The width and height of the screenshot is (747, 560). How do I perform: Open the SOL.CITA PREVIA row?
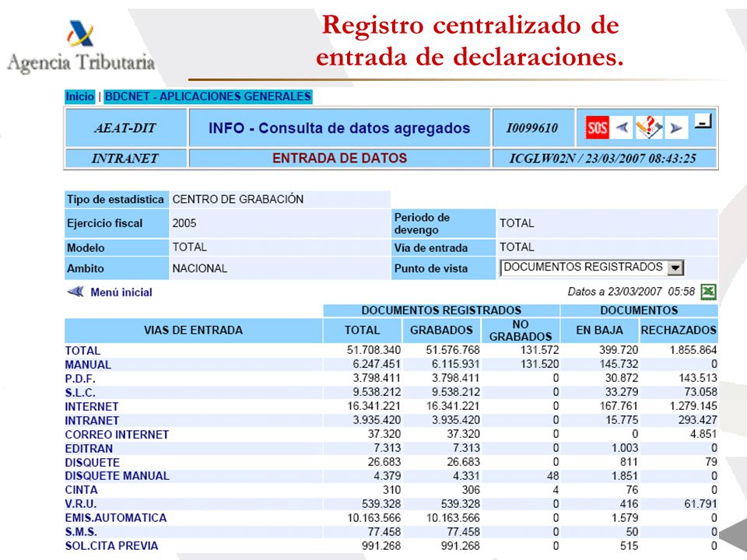pos(111,546)
